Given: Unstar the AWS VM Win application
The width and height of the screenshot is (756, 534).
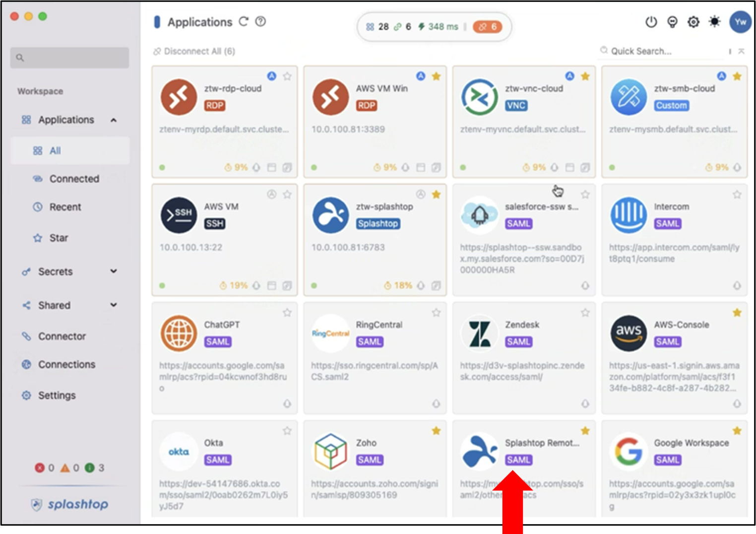Looking at the screenshot, I should pyautogui.click(x=436, y=76).
